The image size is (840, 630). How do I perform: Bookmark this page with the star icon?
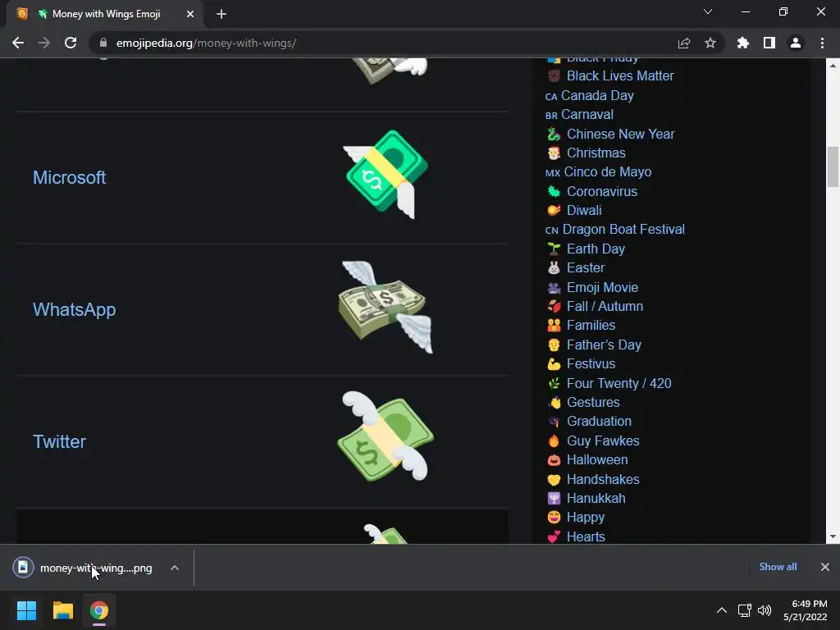710,43
